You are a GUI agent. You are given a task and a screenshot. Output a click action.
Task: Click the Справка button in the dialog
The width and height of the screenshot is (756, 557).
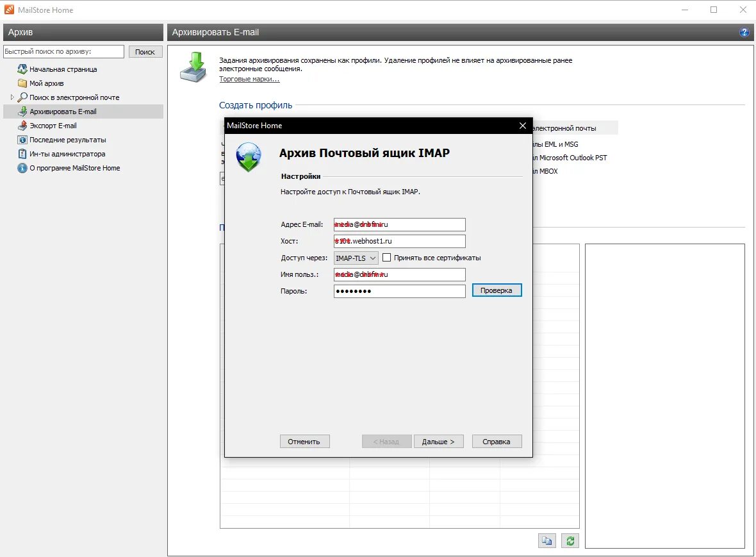pos(497,441)
